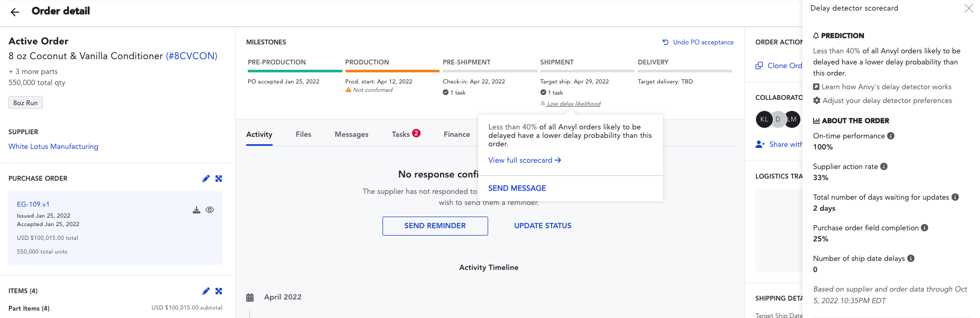Show info for Number of ship date delays
980x318 pixels.
pos(911,258)
